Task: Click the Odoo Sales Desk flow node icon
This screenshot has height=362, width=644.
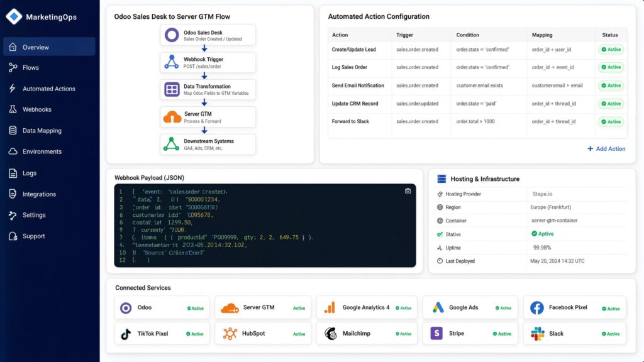Action: [172, 35]
